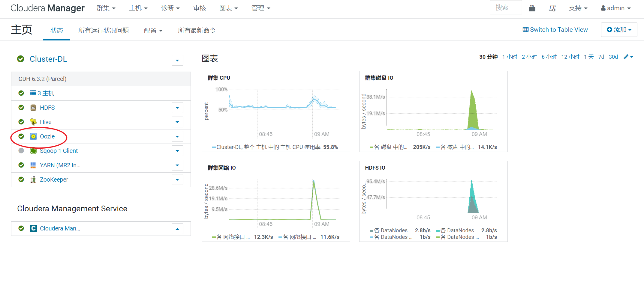Open the 3 主机 hosts link
This screenshot has width=644, height=282.
pyautogui.click(x=46, y=93)
